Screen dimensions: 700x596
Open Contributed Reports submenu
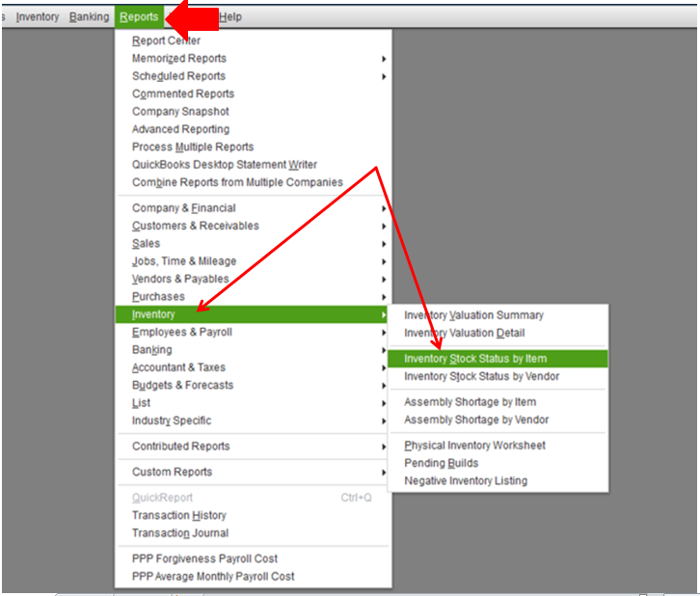[x=254, y=447]
